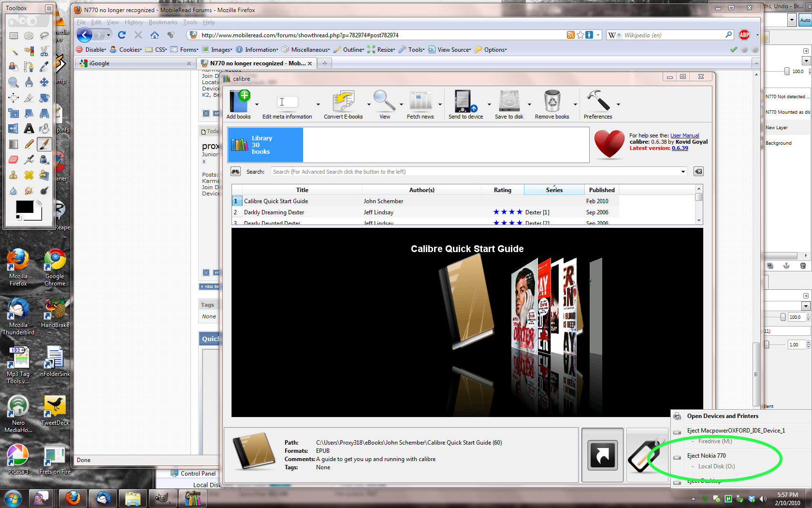
Task: Expand the Edit meta information dropdown arrow
Action: (318, 105)
